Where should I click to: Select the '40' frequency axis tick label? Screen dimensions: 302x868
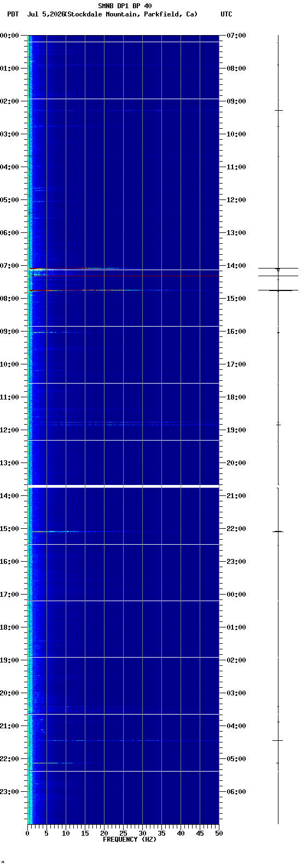coord(181,833)
